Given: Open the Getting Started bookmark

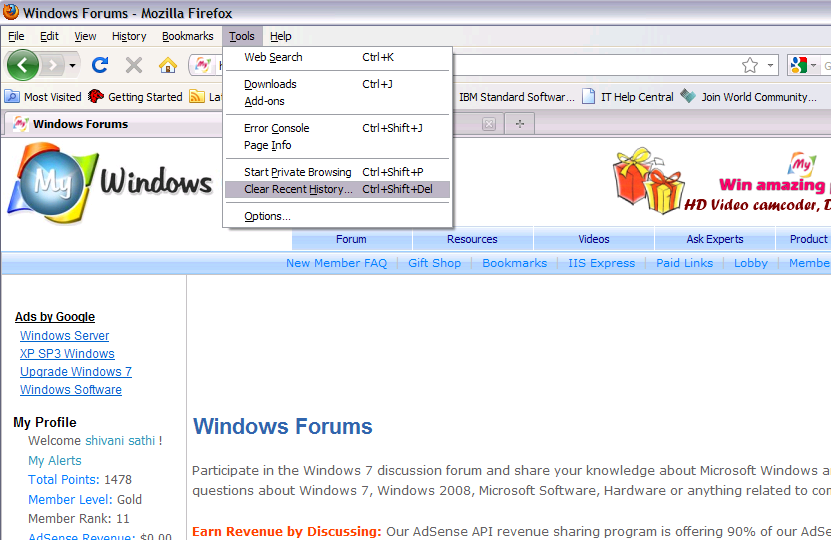Looking at the screenshot, I should point(135,97).
